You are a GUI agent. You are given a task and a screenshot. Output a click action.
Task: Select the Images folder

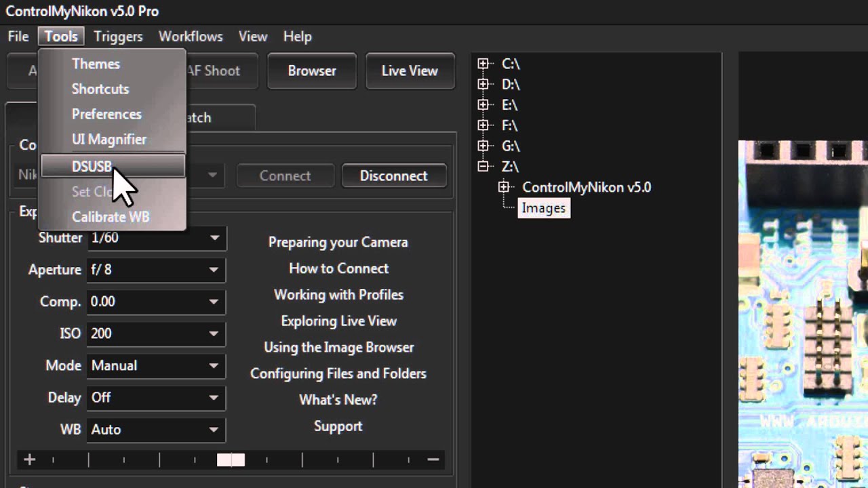tap(544, 208)
